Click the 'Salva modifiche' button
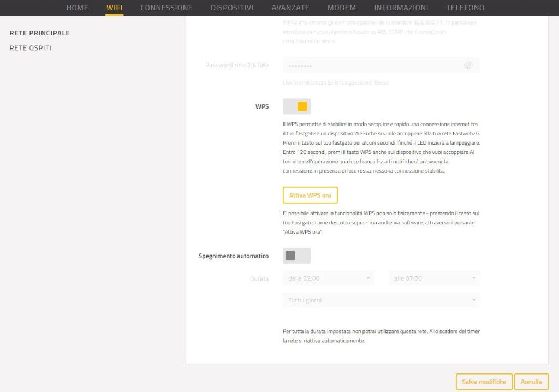 click(x=484, y=382)
